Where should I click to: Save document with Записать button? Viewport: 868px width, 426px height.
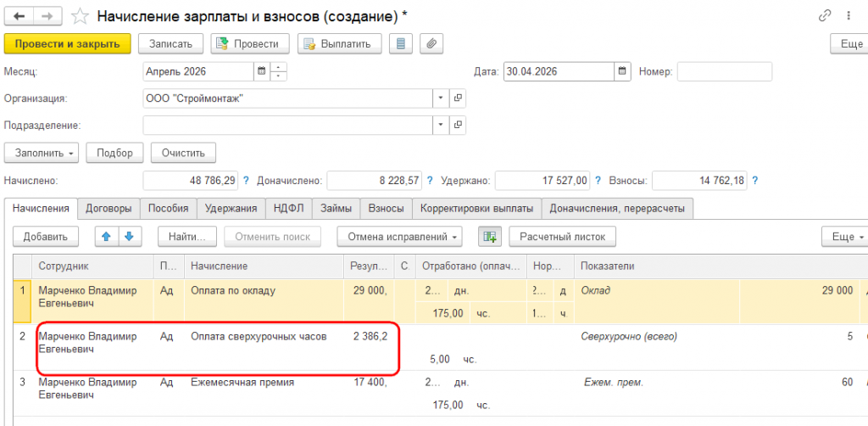(170, 44)
